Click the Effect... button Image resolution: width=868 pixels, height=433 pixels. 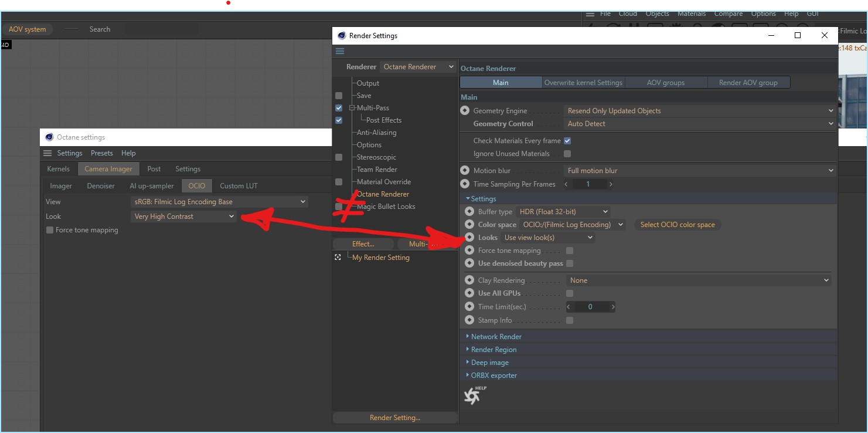pos(363,244)
